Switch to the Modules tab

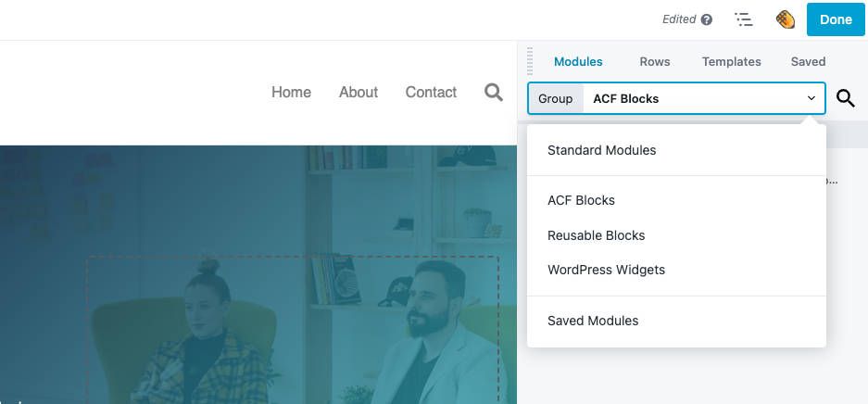pyautogui.click(x=578, y=61)
